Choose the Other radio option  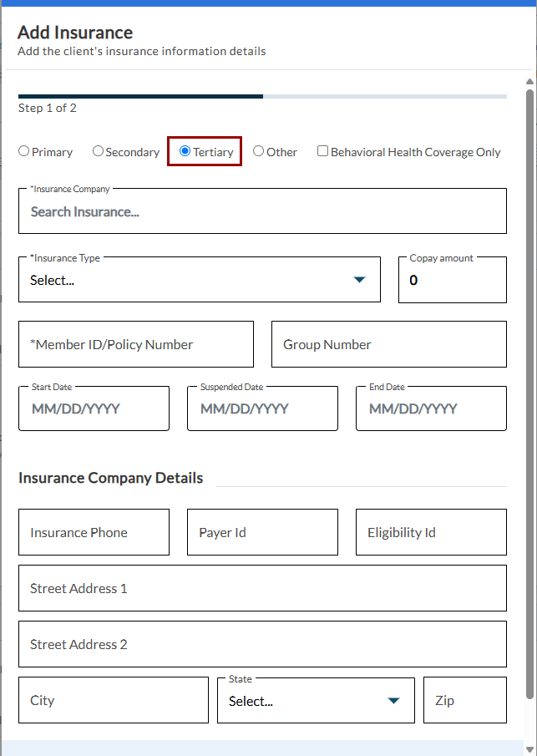pyautogui.click(x=259, y=152)
